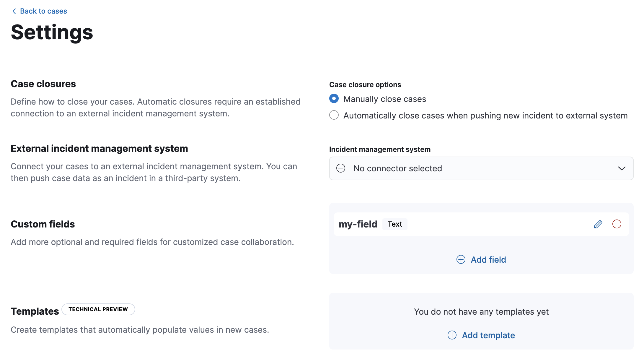Click the no-connector minus icon in the selector

click(x=341, y=168)
